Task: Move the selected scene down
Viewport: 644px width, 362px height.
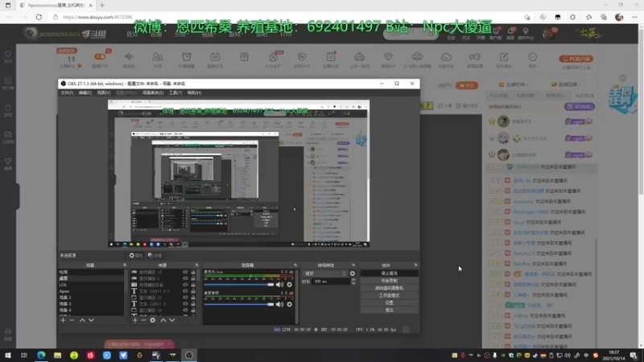Action: tap(91, 320)
